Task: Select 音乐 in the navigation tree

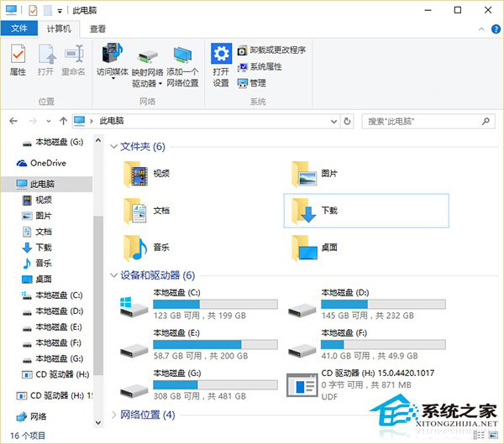Action: tap(37, 264)
